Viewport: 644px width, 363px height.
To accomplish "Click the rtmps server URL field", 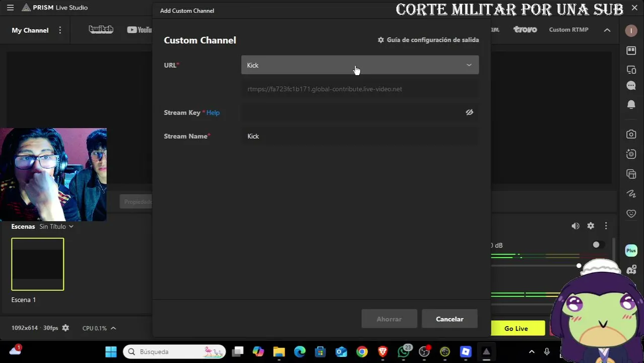I will tap(360, 89).
